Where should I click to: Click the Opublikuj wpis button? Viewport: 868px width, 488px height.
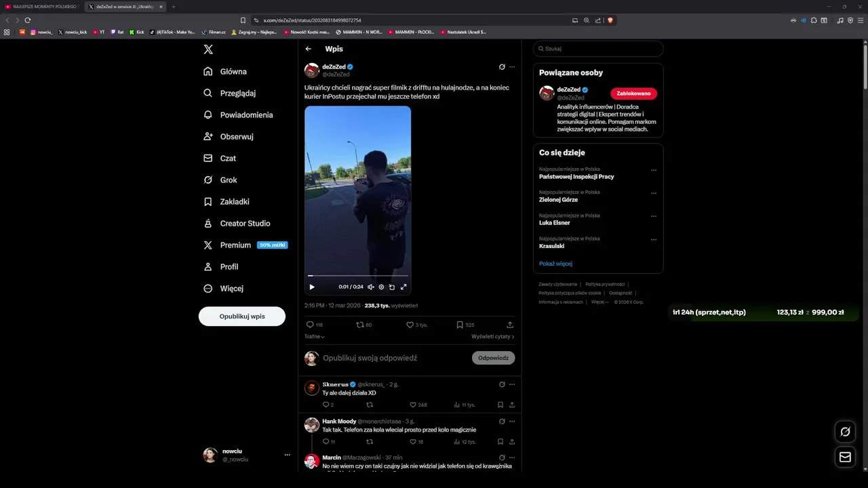point(242,317)
